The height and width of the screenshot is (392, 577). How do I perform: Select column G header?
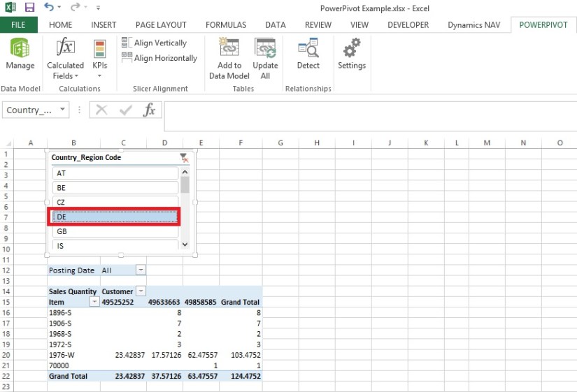[280, 143]
